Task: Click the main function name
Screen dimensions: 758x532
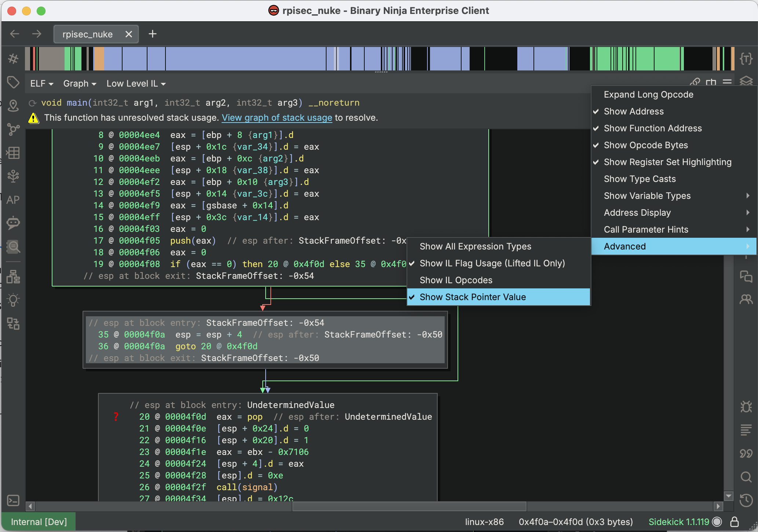Action: [77, 103]
